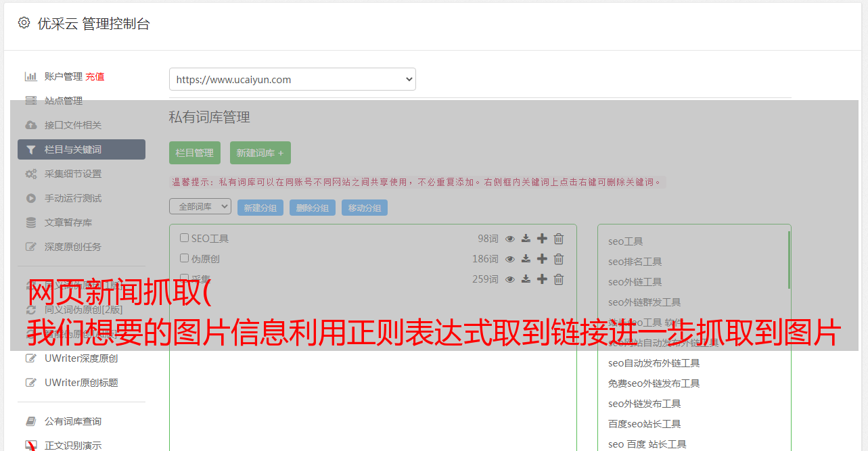This screenshot has height=451, width=868.
Task: Select the keyword seo自动发布外链工具
Action: click(654, 363)
